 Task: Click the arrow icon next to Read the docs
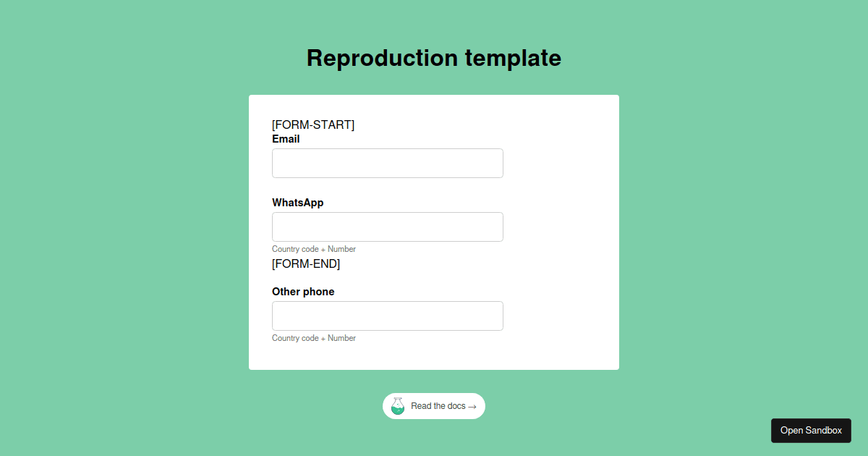[472, 407]
